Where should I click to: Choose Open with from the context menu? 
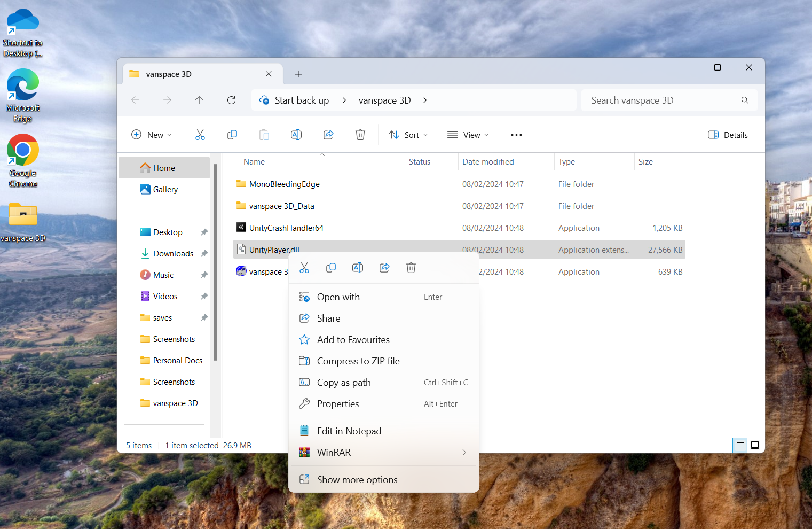pos(384,297)
